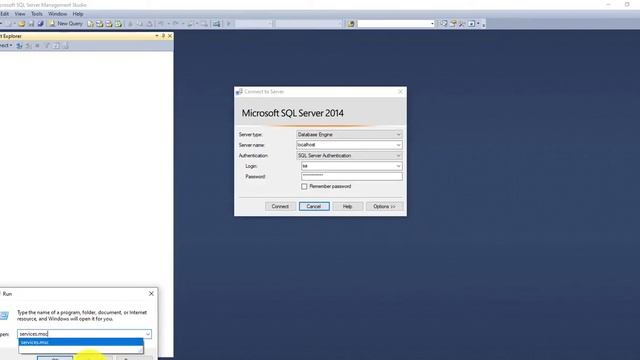This screenshot has height=360, width=640.
Task: Expand the Authentication dropdown
Action: 398,156
